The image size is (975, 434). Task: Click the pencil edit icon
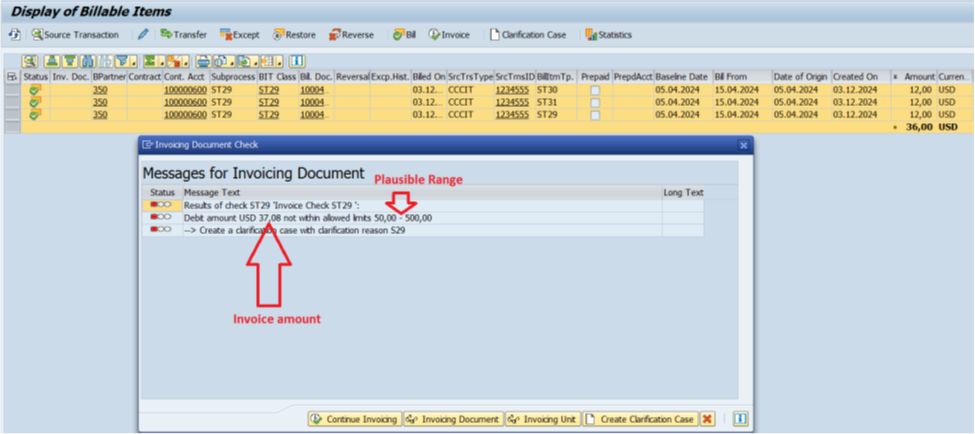click(143, 35)
